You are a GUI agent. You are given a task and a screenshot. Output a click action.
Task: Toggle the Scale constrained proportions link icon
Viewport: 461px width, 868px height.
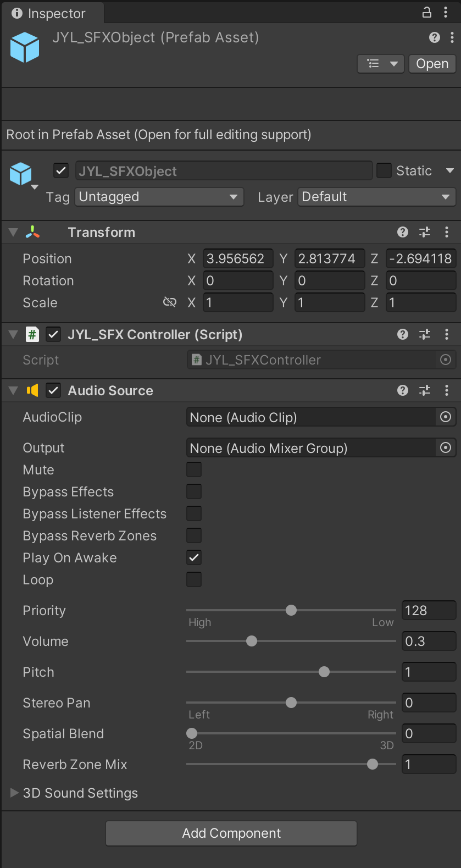170,302
